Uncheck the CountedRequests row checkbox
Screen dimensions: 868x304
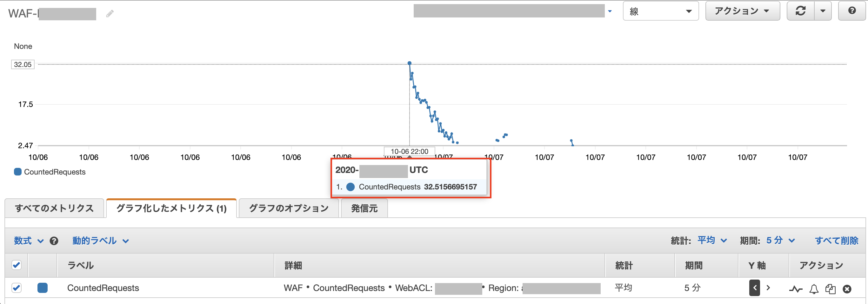pyautogui.click(x=17, y=288)
